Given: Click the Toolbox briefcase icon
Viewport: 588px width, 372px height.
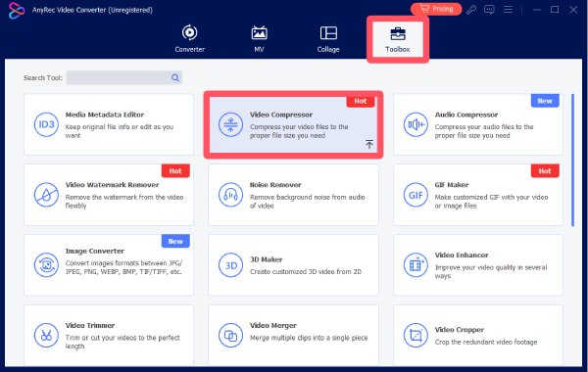Looking at the screenshot, I should click(x=398, y=33).
